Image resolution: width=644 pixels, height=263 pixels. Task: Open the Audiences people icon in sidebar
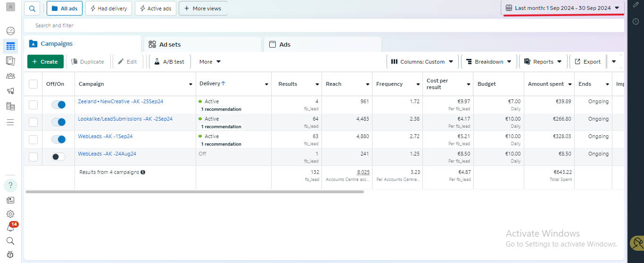point(10,76)
